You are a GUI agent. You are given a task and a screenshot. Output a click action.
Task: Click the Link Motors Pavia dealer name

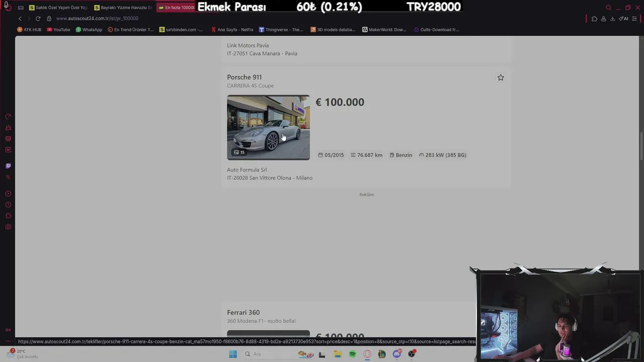(248, 45)
